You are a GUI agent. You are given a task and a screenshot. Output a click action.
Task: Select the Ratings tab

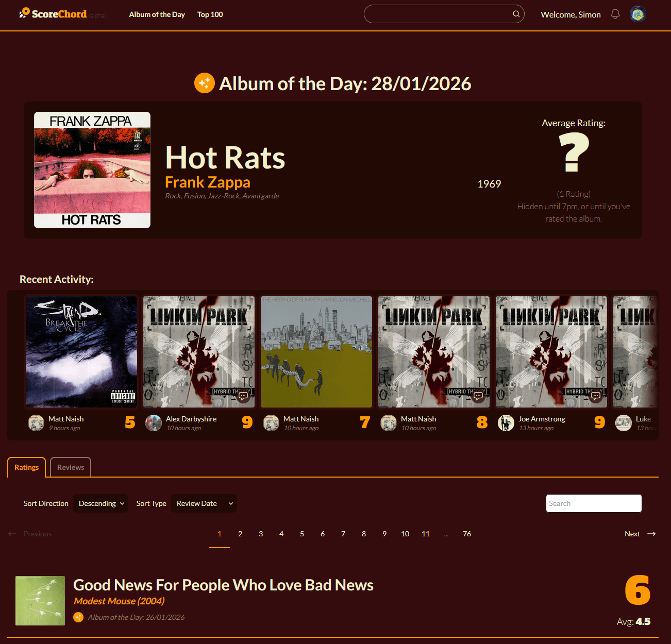tap(27, 467)
